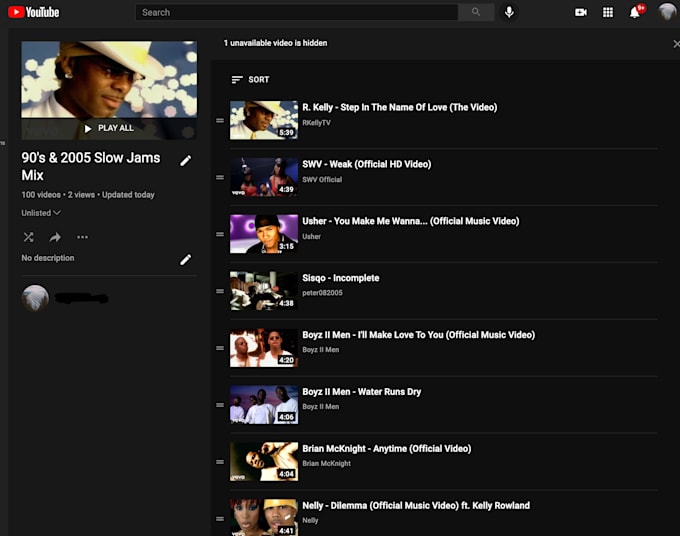
Task: Open the YouTube apps grid icon
Action: click(608, 13)
